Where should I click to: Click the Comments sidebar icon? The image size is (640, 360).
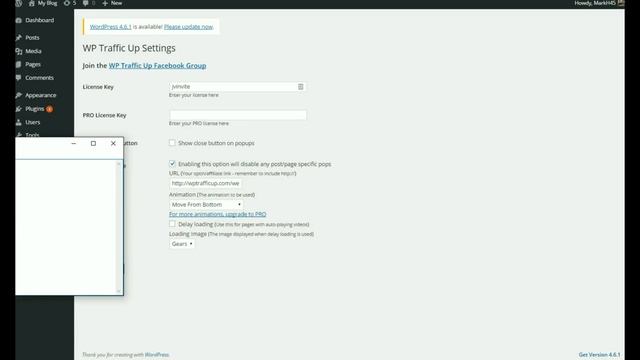[19, 78]
